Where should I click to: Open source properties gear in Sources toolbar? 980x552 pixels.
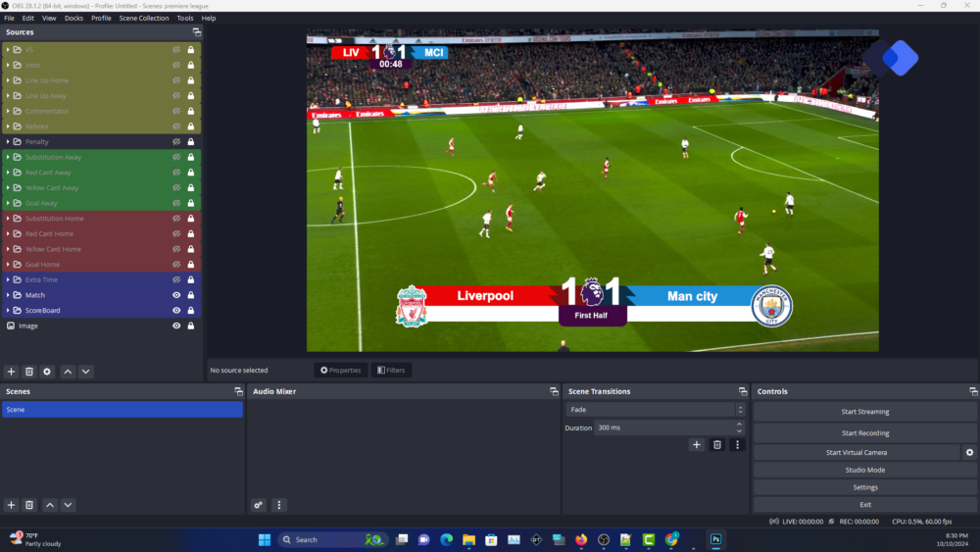pyautogui.click(x=47, y=372)
